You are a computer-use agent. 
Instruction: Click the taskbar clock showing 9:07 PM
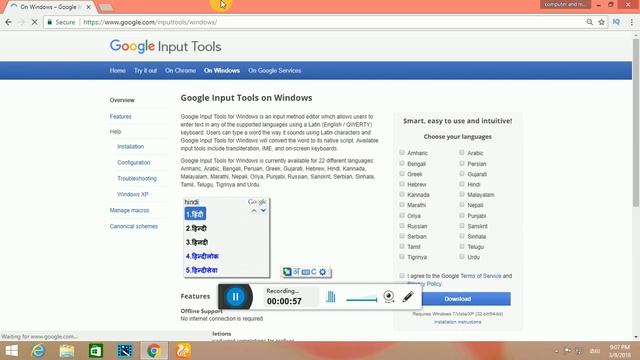(x=620, y=351)
